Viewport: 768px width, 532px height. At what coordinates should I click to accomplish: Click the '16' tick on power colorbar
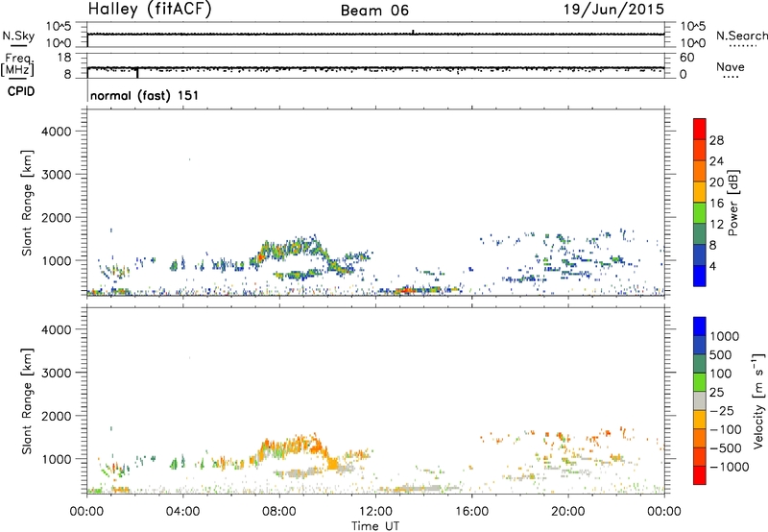coord(716,204)
